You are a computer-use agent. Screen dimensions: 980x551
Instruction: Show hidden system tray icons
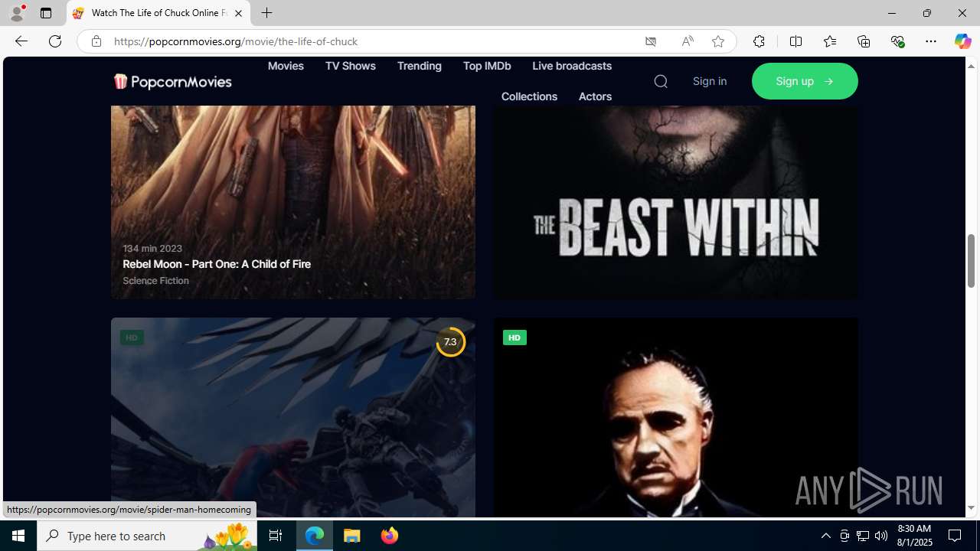tap(825, 536)
